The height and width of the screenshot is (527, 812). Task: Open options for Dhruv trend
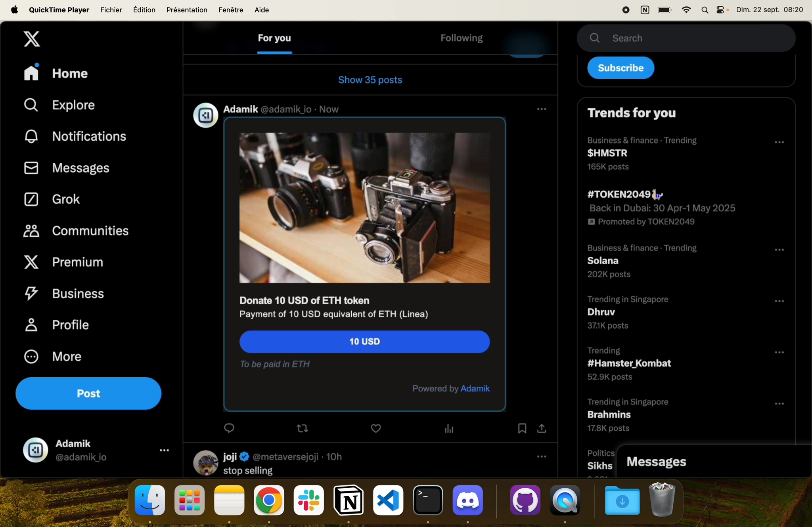[779, 301]
